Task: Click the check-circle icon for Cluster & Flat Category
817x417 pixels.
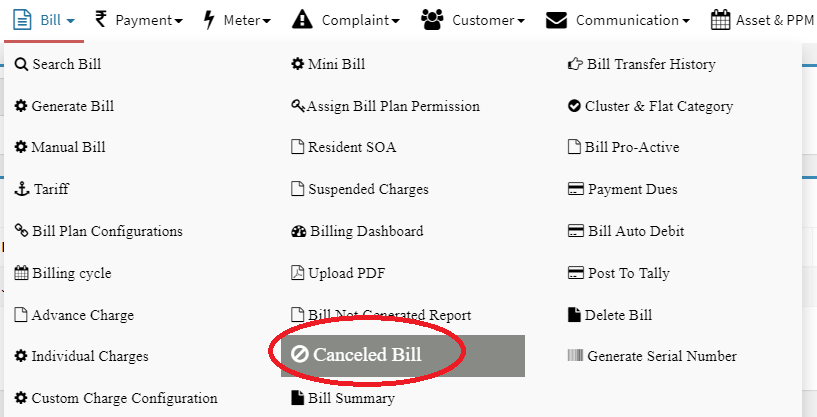Action: tap(574, 106)
